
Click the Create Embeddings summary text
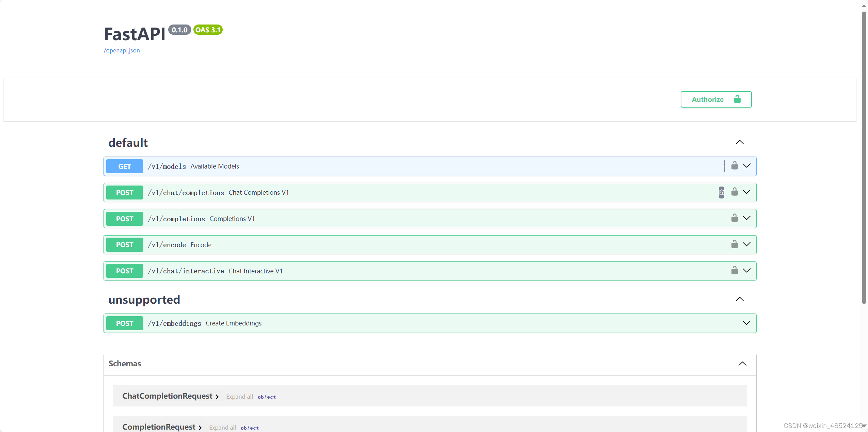234,323
